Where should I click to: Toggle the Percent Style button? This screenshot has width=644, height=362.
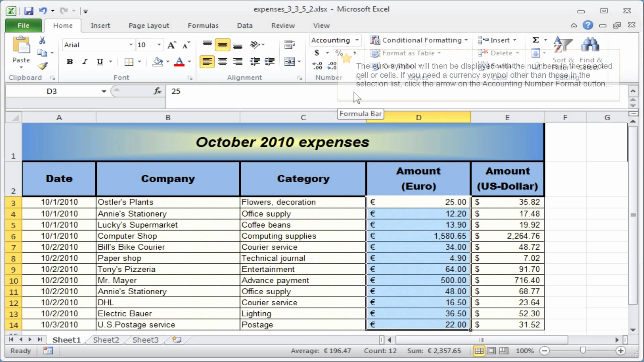click(x=339, y=53)
